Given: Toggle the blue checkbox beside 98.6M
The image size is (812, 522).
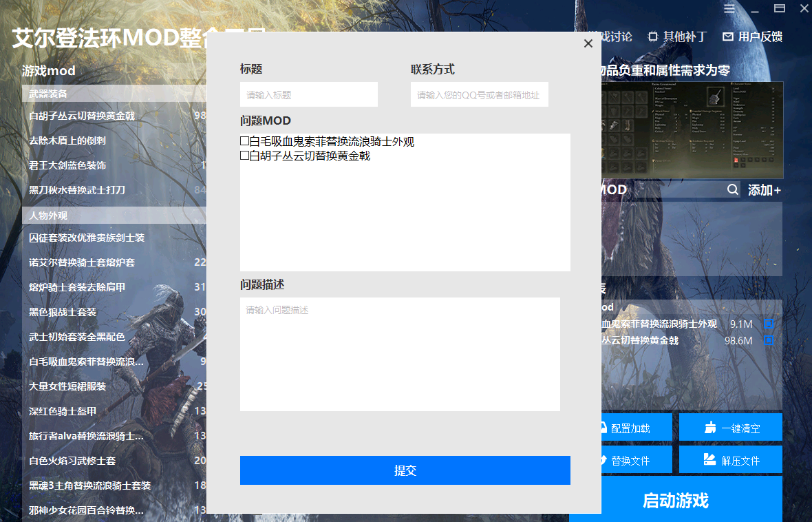Looking at the screenshot, I should 769,341.
